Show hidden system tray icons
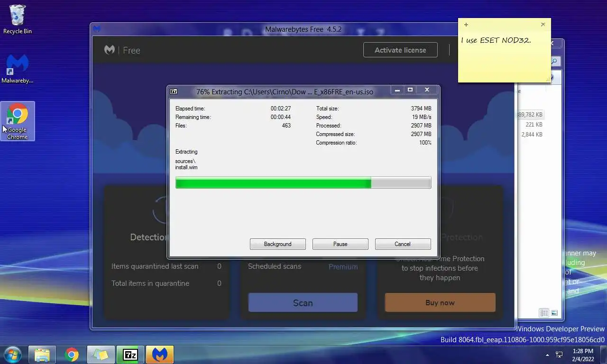 (547, 355)
